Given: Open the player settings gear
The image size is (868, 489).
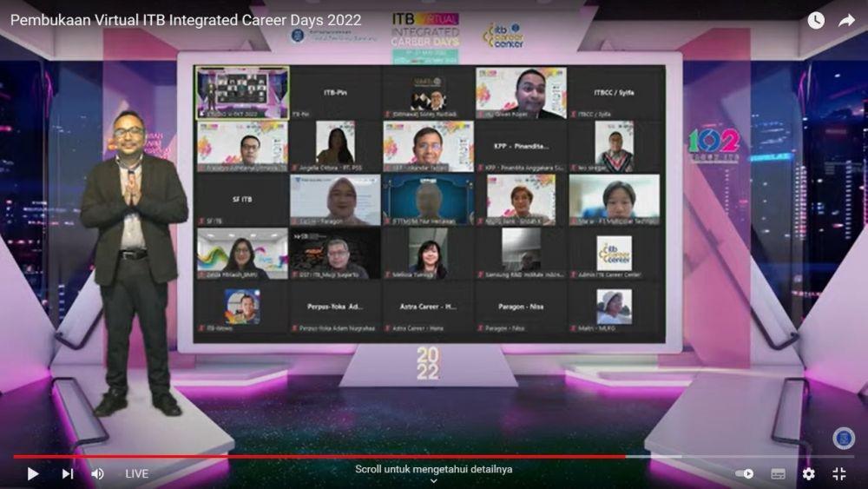Looking at the screenshot, I should click(809, 473).
